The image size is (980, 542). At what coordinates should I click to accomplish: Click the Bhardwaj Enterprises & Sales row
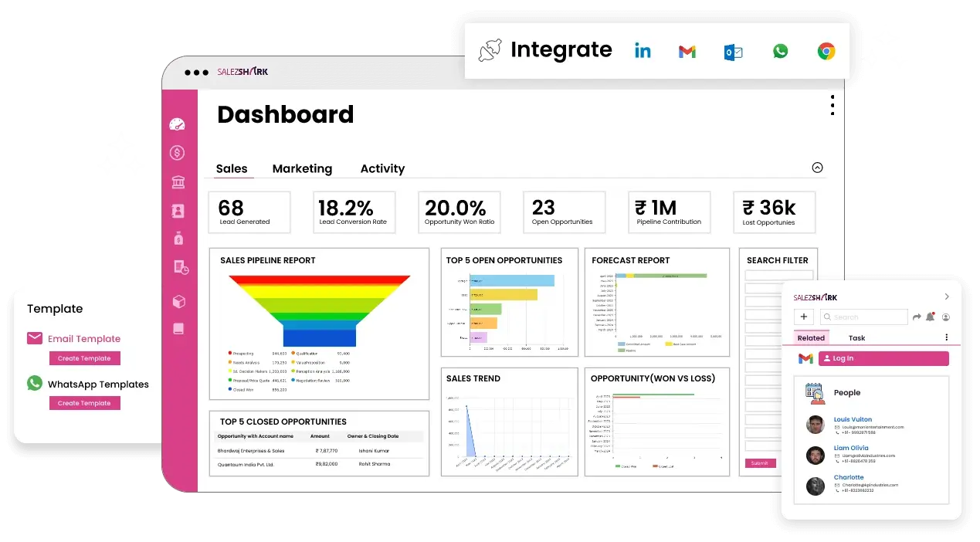tap(320, 450)
